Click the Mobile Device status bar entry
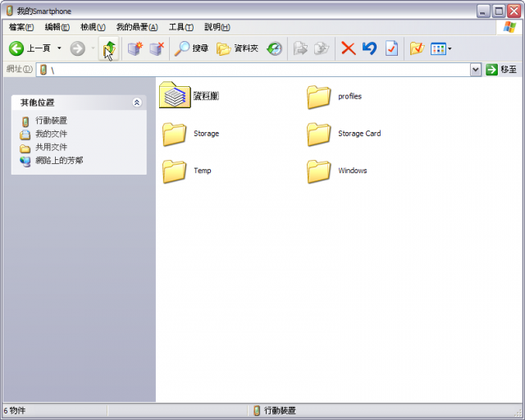525x420 pixels. (x=275, y=411)
